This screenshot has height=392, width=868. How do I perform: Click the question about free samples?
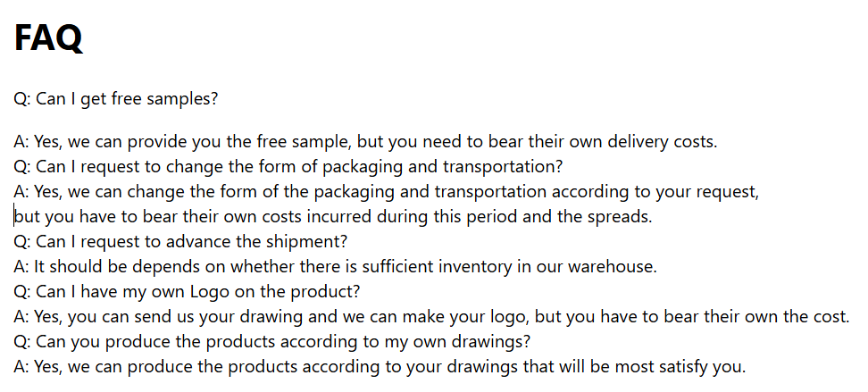tap(116, 99)
